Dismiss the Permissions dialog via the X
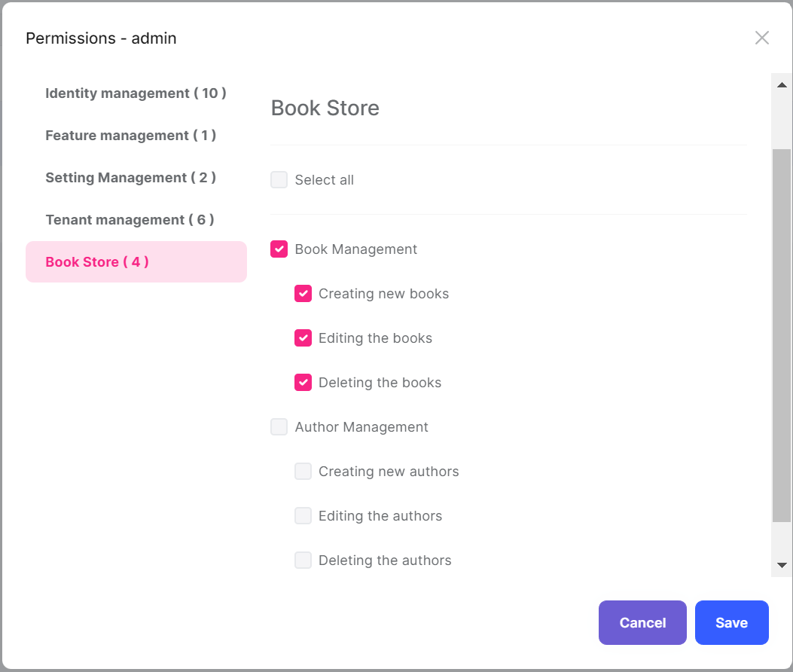Image resolution: width=793 pixels, height=672 pixels. pos(761,38)
